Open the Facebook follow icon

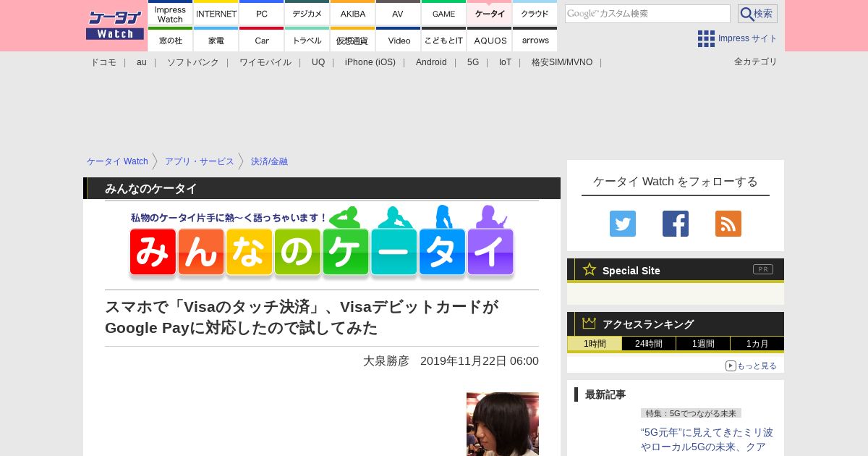click(676, 224)
